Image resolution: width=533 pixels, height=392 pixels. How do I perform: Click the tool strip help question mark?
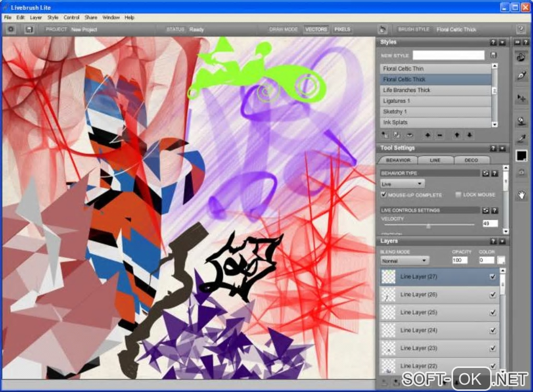point(526,42)
